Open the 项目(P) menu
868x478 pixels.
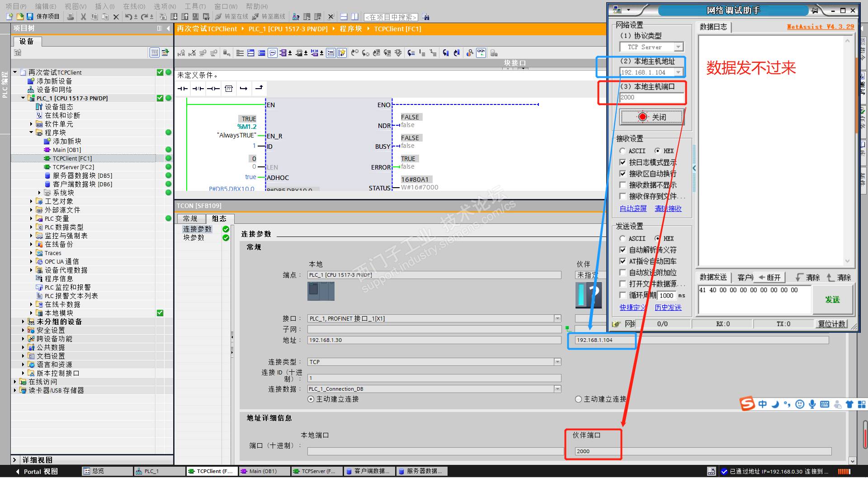click(16, 6)
